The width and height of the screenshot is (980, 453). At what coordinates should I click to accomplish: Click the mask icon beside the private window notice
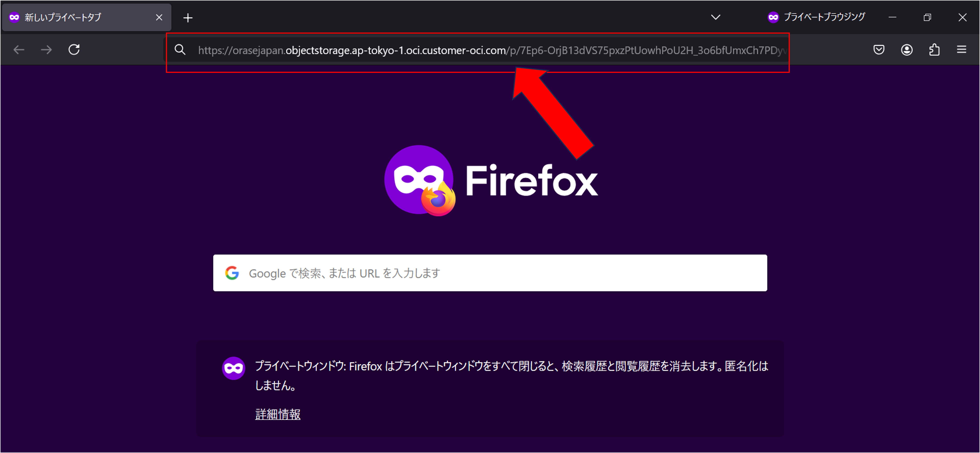click(x=234, y=368)
